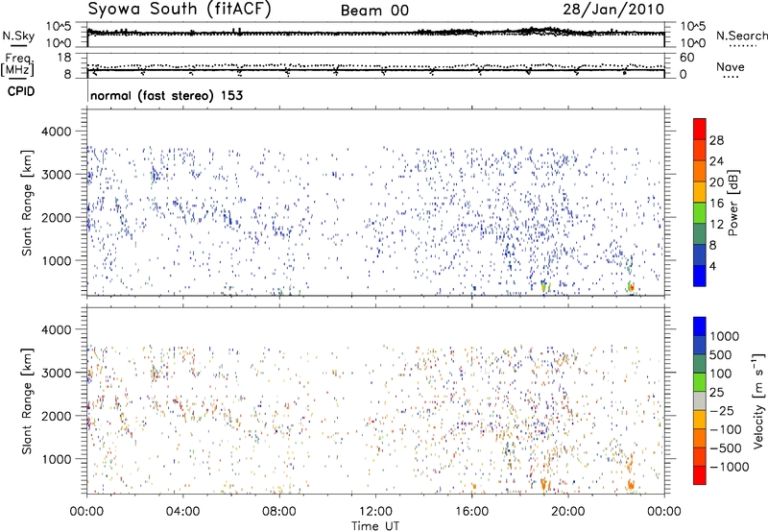Click the '16:00' time tick label
Viewport: 768px width, 532px height.
[471, 512]
